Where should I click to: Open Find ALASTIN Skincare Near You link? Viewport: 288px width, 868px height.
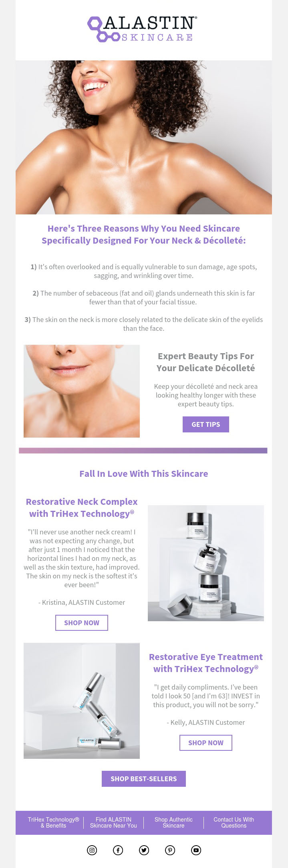click(113, 822)
